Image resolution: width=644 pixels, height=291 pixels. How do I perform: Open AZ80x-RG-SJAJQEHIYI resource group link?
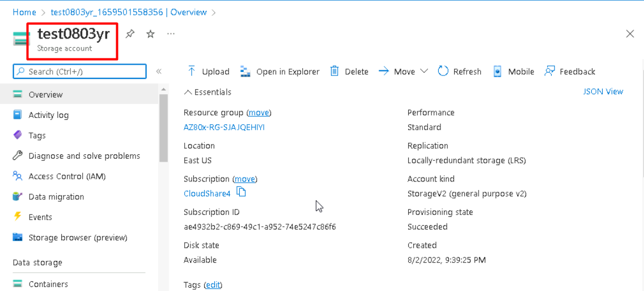224,128
